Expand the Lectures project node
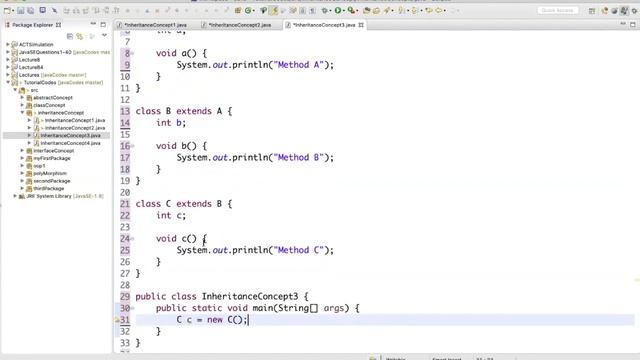 coord(8,75)
